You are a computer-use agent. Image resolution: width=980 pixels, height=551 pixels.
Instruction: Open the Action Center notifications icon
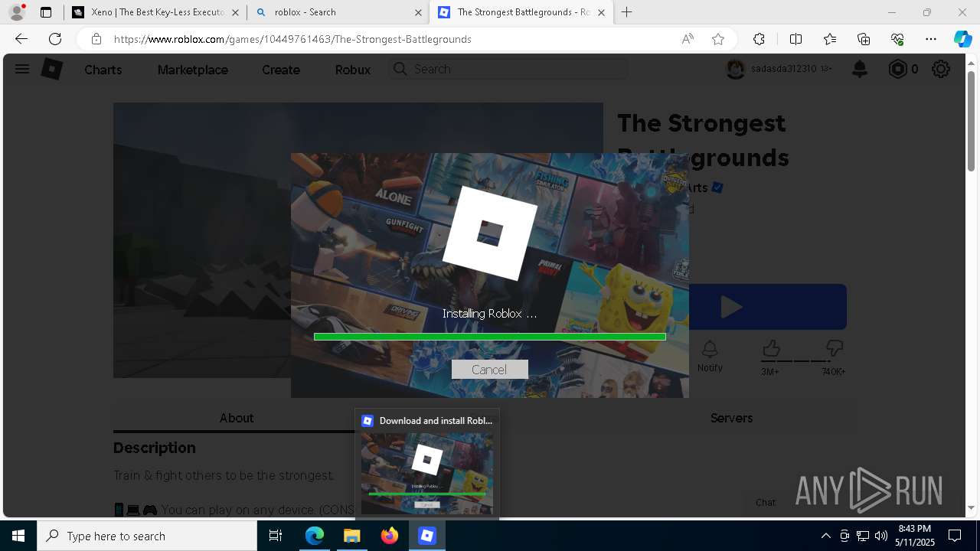(x=955, y=536)
